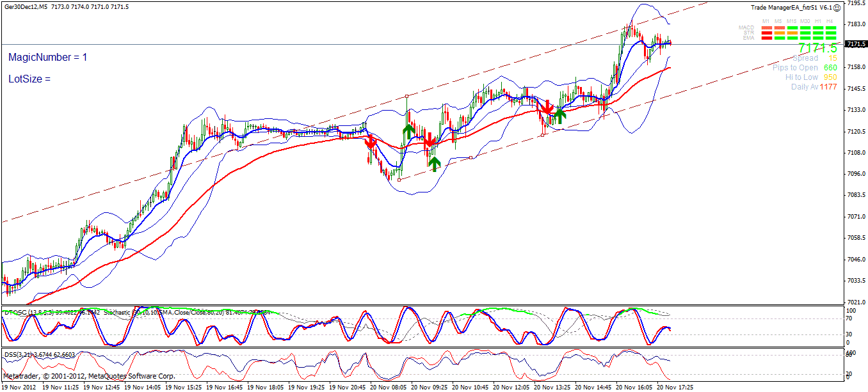Image resolution: width=868 pixels, height=392 pixels.
Task: Toggle the H4 EMA green status cell
Action: [x=831, y=37]
